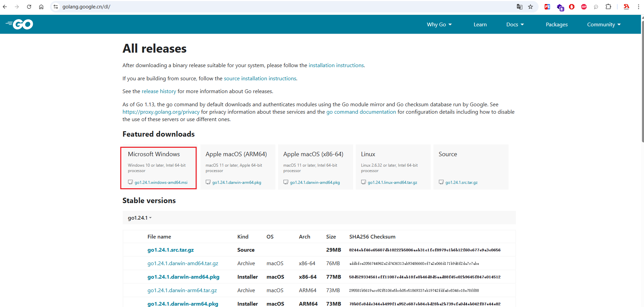Click download icon beside featured src.tar.gz

click(441, 182)
